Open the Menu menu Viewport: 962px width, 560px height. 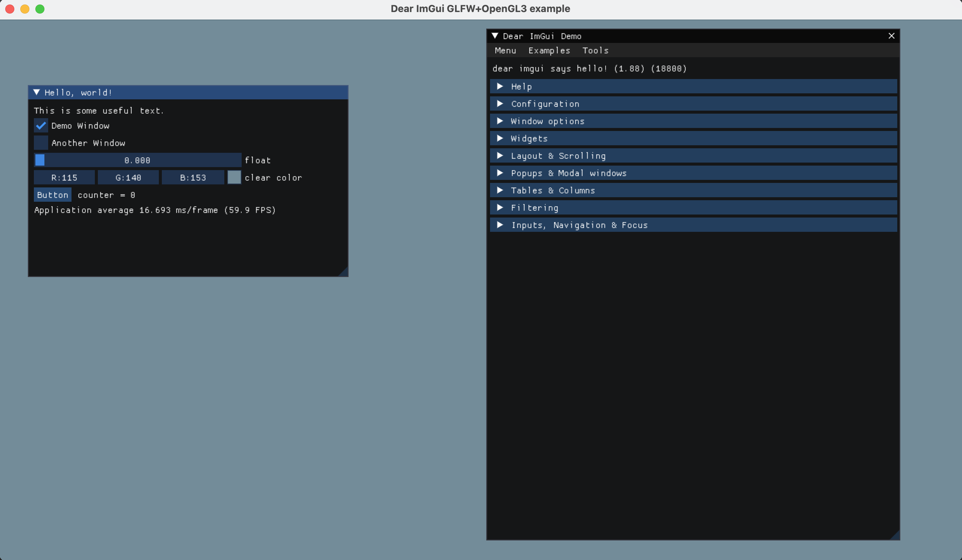point(505,50)
